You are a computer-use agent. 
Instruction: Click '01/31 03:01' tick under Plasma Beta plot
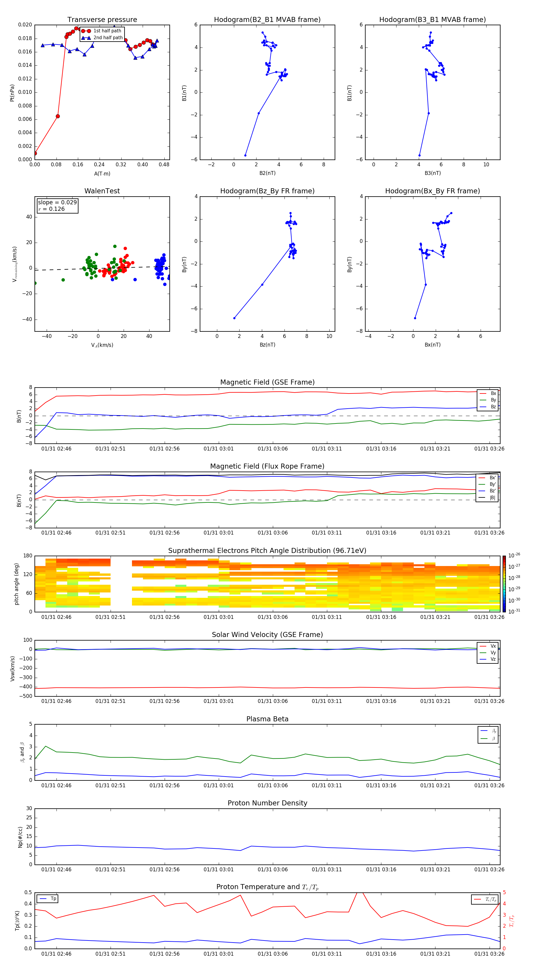218,785
